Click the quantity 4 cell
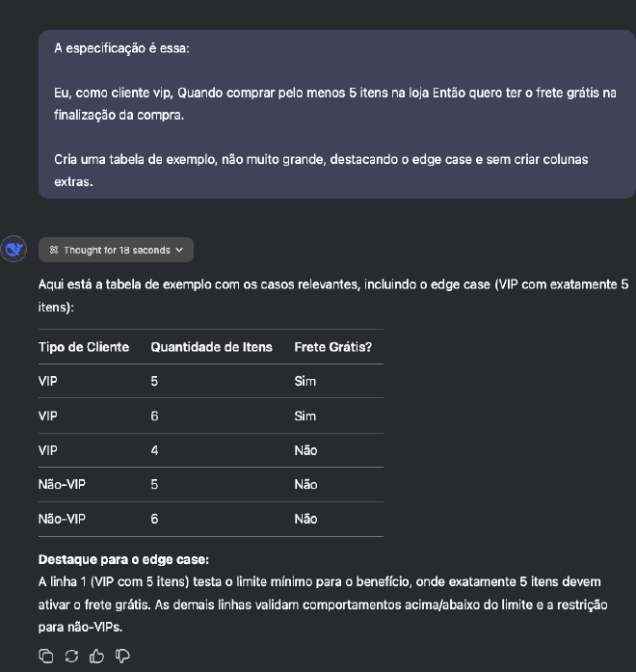 tap(155, 450)
